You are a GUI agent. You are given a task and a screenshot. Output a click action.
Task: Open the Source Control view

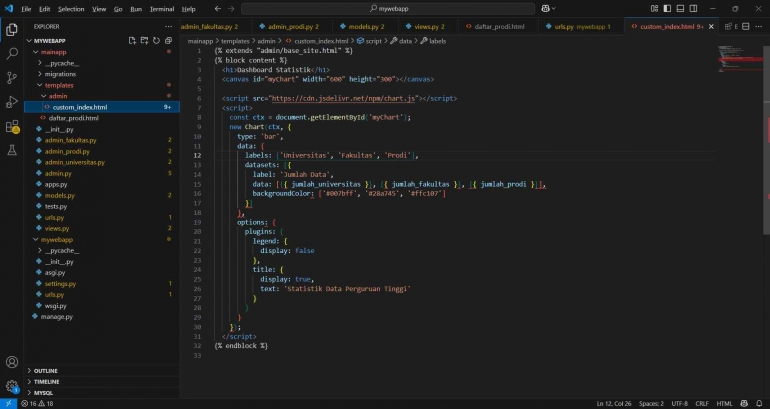click(x=12, y=78)
